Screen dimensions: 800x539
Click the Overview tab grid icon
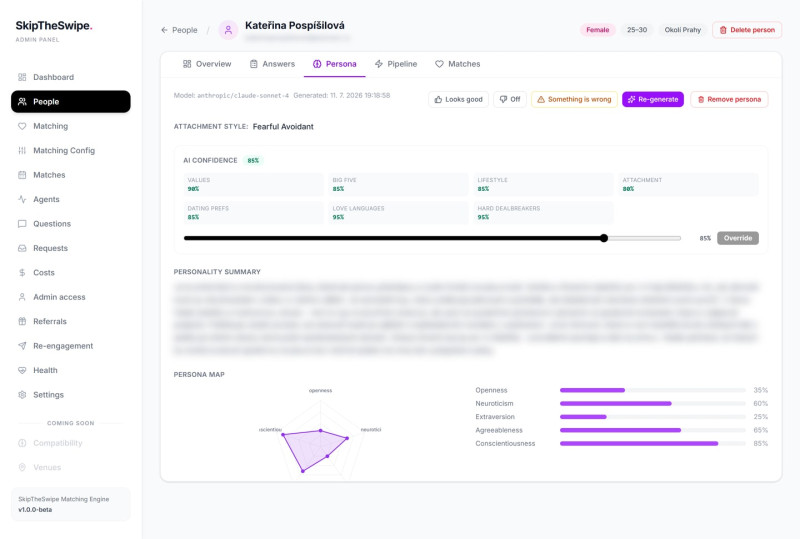(x=187, y=64)
